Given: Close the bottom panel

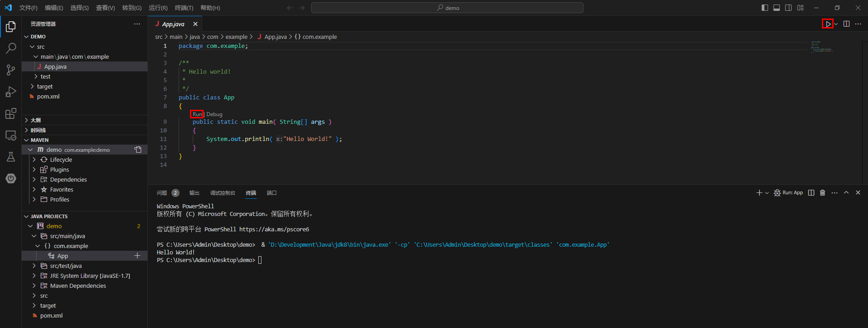Looking at the screenshot, I should [858, 193].
